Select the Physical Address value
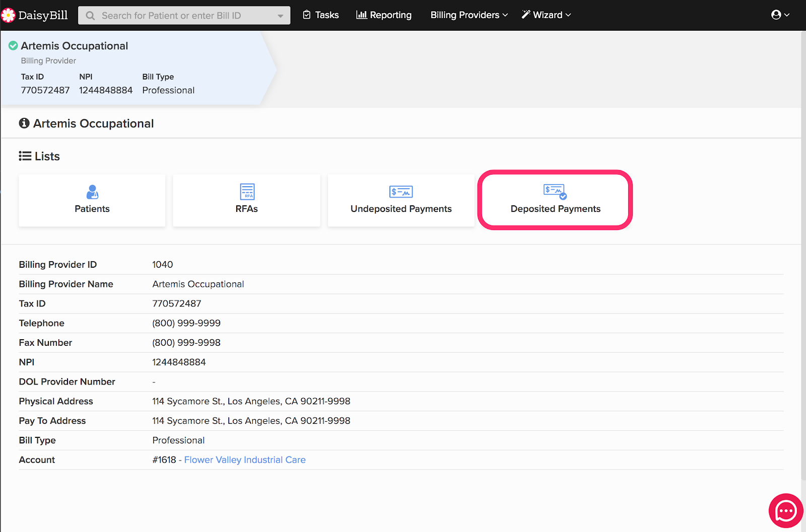806x532 pixels. 251,401
